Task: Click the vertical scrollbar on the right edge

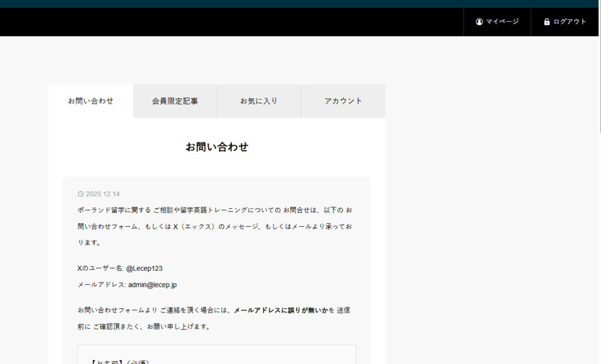Action: pos(599,70)
